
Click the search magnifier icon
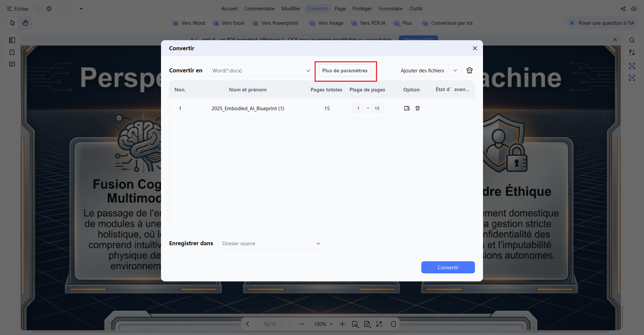point(632,40)
